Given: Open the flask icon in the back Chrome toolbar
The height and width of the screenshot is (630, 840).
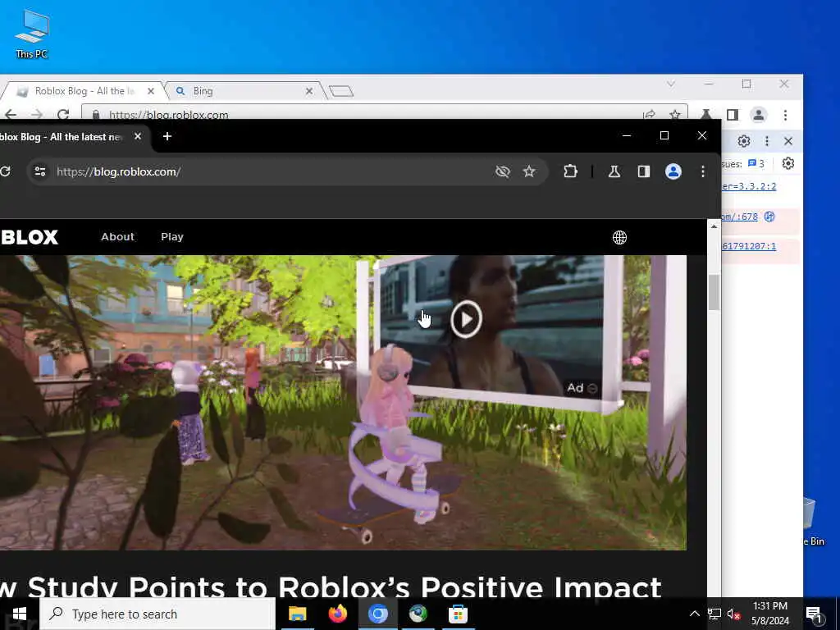Looking at the screenshot, I should tap(706, 114).
